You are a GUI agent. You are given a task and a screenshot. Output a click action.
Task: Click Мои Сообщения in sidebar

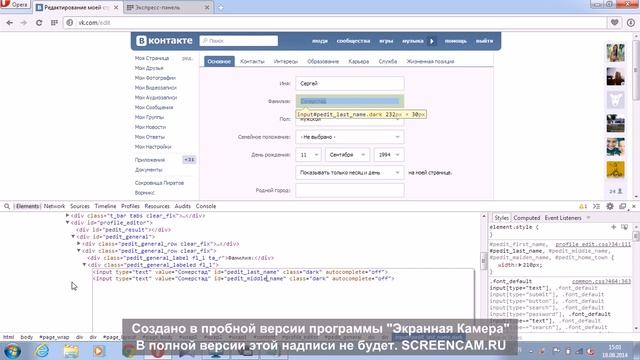[x=154, y=107]
